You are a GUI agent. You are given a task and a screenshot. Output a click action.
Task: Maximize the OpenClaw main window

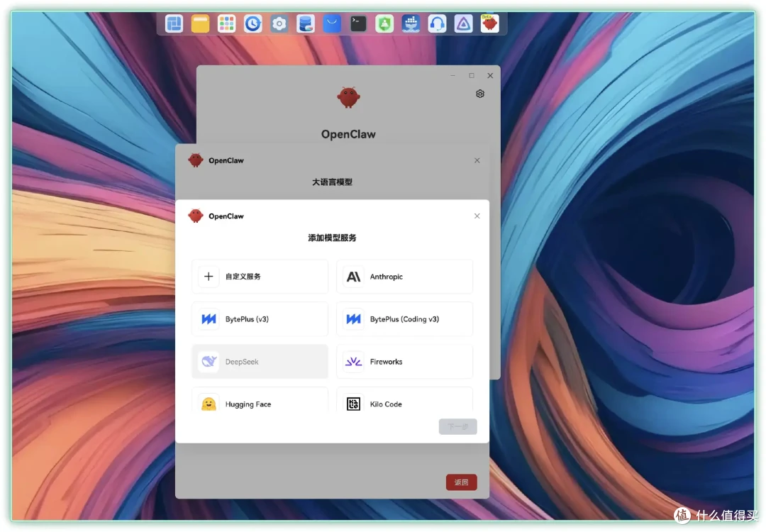point(472,75)
